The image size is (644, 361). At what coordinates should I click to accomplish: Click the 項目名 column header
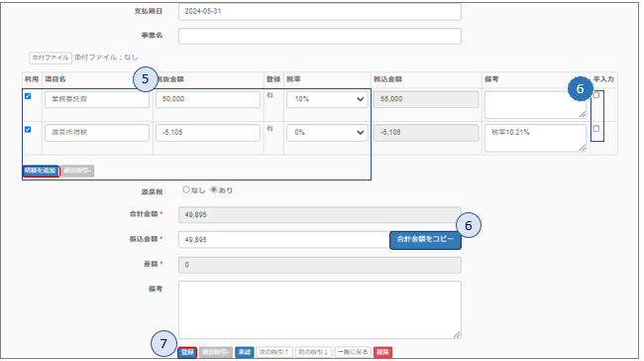[55, 79]
